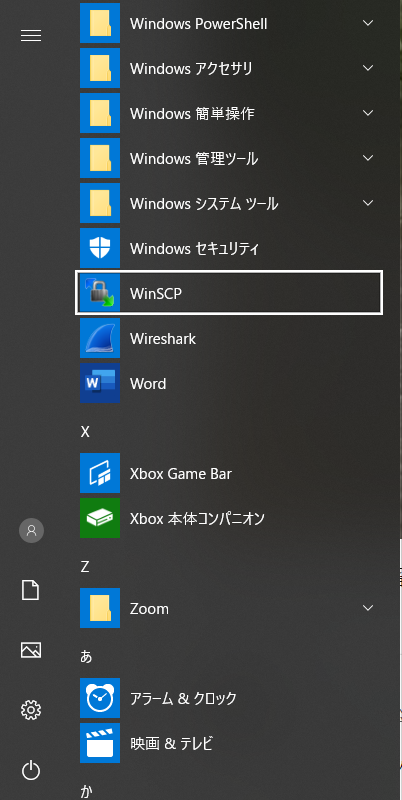
Task: Click the user account icon
Action: 31,531
